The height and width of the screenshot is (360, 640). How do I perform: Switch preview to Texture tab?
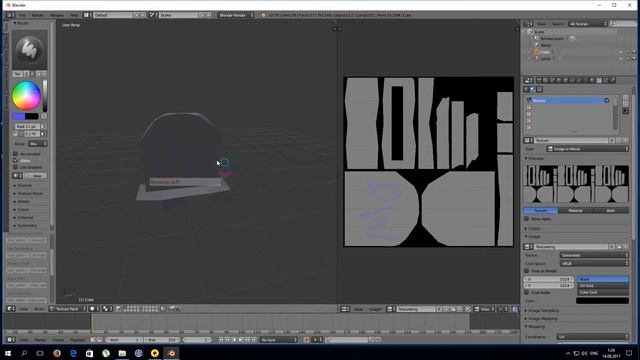click(541, 211)
